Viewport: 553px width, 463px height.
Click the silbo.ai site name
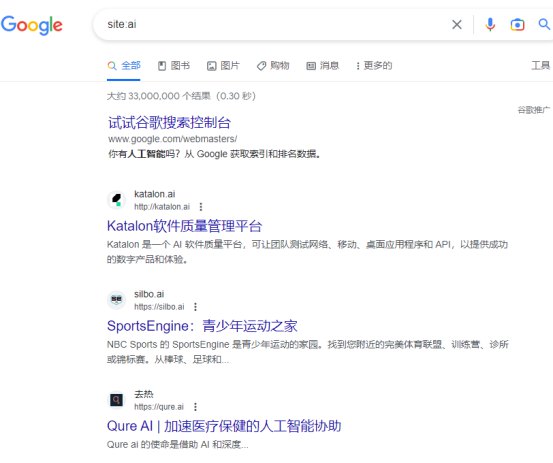[149, 294]
